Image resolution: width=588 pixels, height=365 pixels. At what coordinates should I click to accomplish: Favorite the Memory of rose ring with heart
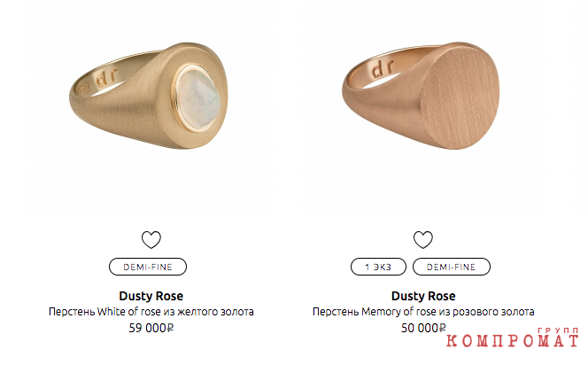click(x=423, y=240)
